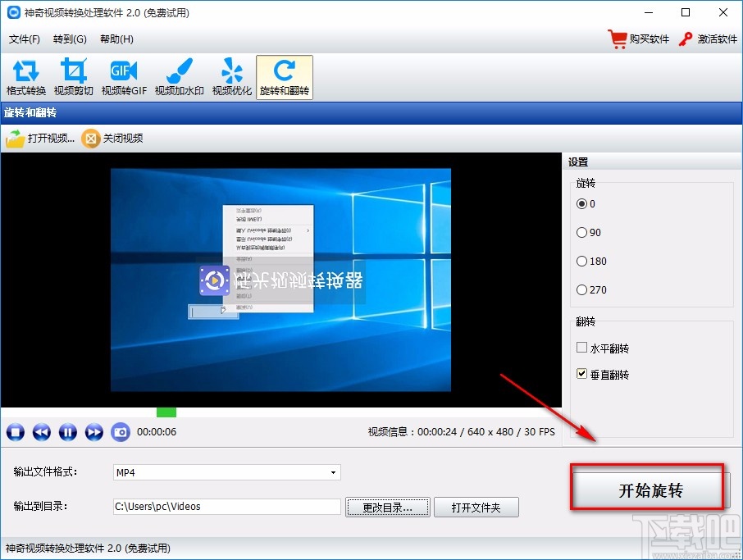Viewport: 743px width, 560px height.
Task: Select the 90 degree rotation option
Action: pyautogui.click(x=581, y=233)
